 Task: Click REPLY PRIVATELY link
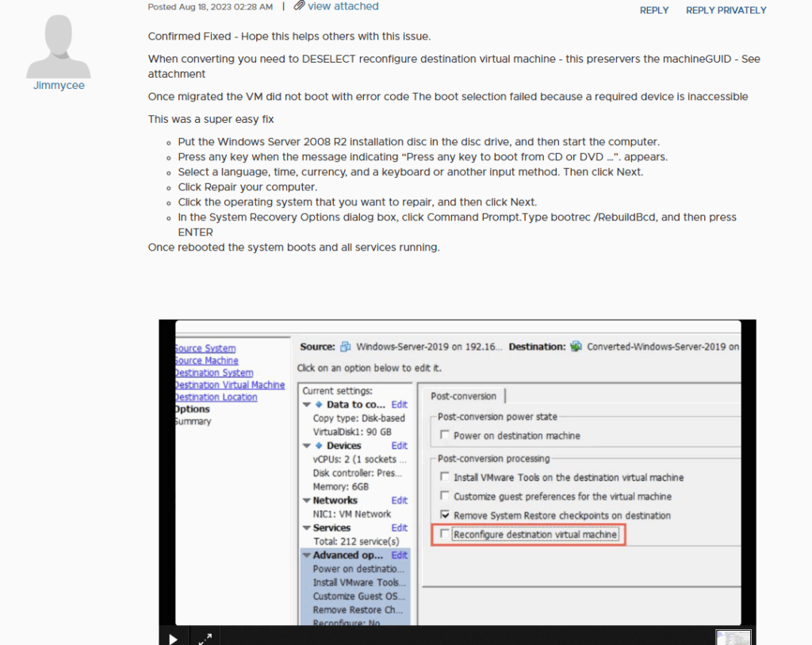pyautogui.click(x=726, y=10)
